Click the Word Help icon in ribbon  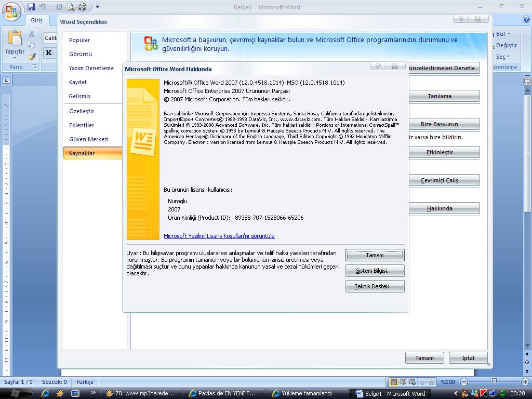[x=526, y=19]
